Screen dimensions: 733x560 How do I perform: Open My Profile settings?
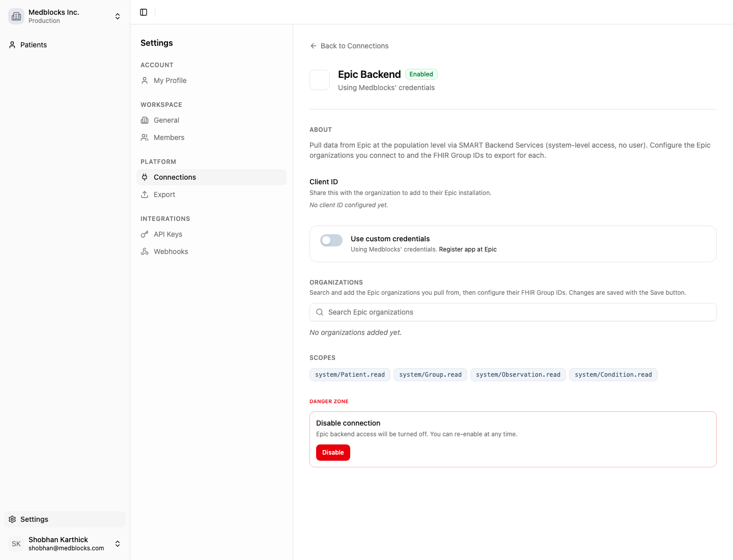211,80
